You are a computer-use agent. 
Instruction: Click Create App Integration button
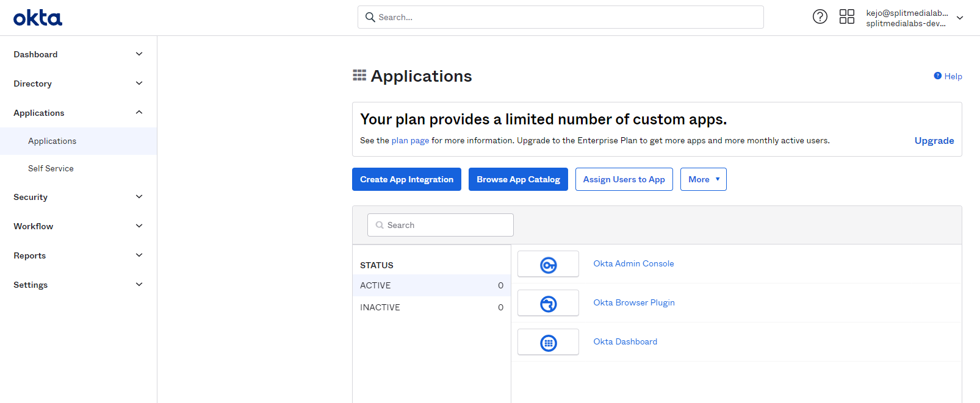(406, 179)
